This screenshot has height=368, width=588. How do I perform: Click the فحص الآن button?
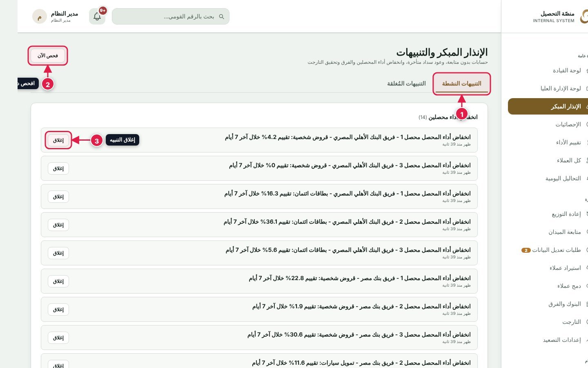coord(48,56)
